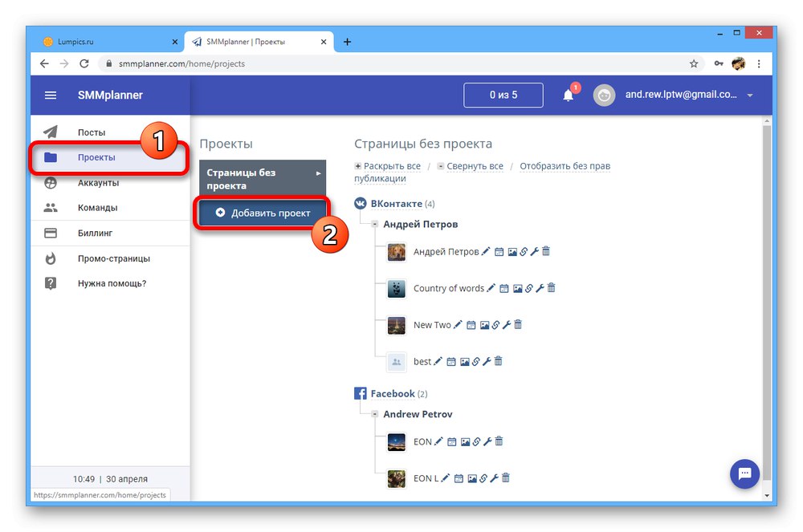Open Аккаунты in the sidebar
Image resolution: width=803 pixels, height=532 pixels.
(x=110, y=183)
